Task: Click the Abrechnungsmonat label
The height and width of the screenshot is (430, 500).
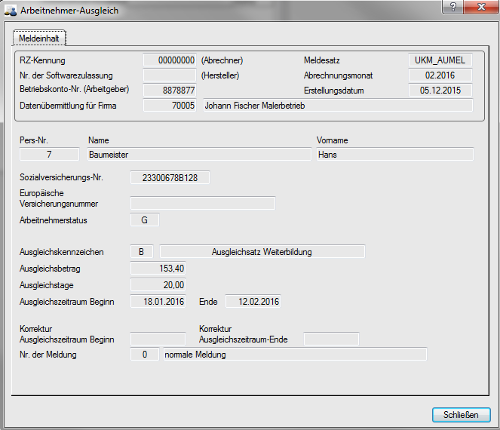Action: point(338,76)
